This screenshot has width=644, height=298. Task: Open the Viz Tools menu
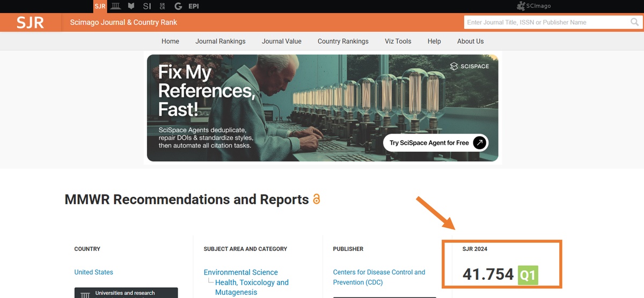click(x=398, y=41)
